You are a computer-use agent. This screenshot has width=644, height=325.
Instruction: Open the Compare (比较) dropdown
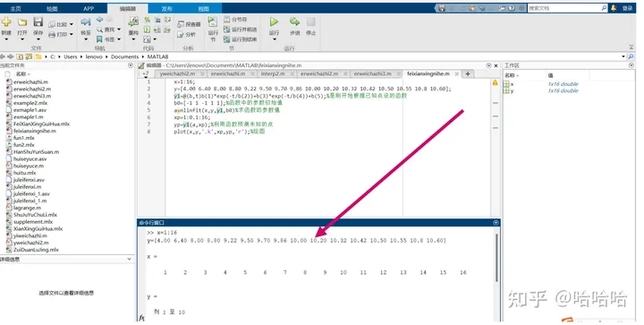point(61,24)
